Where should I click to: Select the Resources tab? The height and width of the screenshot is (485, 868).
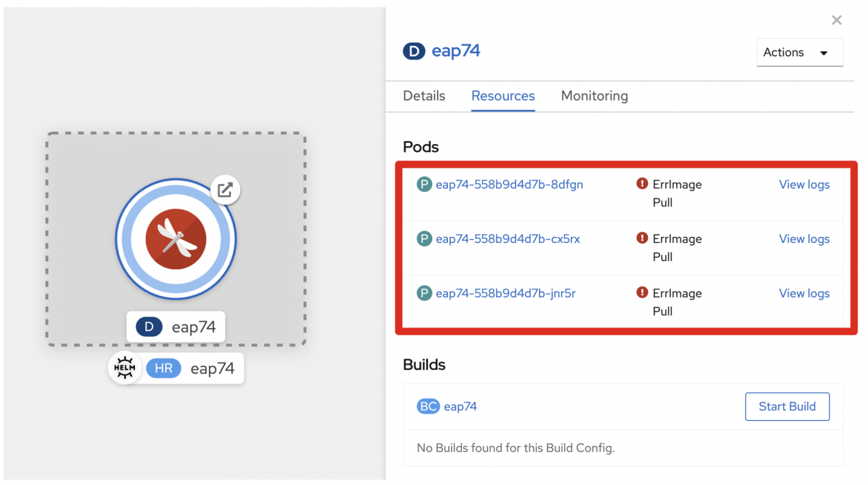(x=503, y=96)
